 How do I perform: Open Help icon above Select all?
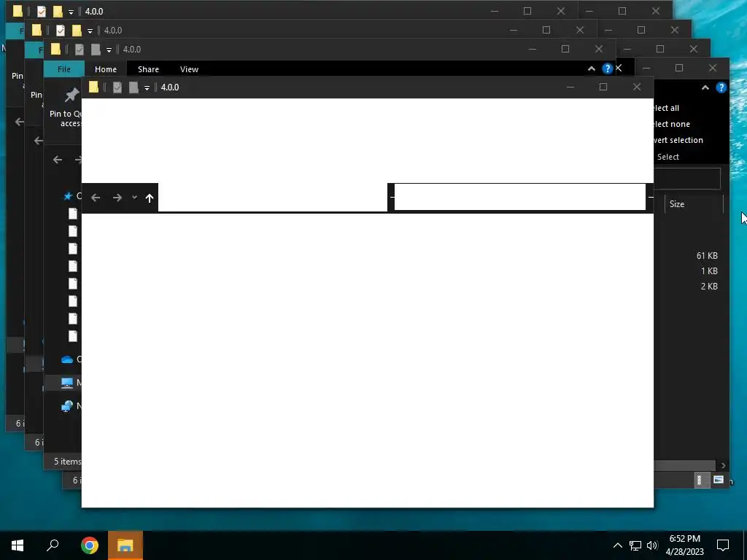[721, 87]
